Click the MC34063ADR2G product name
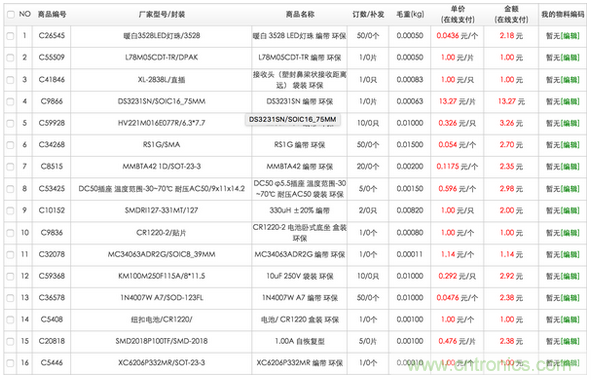The width and height of the screenshot is (591, 380). pos(300,255)
